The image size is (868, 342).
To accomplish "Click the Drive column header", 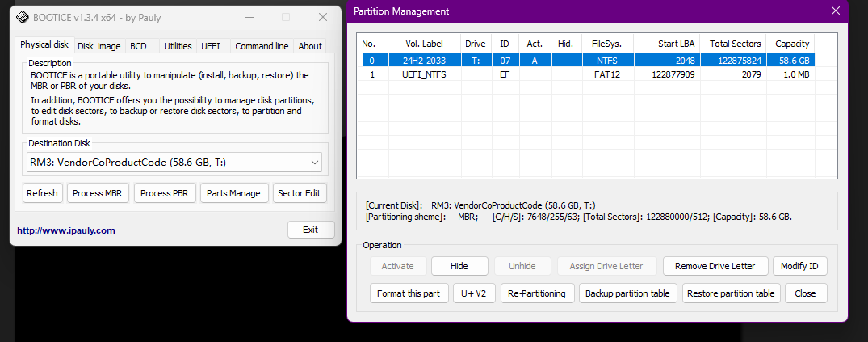I will pyautogui.click(x=476, y=43).
